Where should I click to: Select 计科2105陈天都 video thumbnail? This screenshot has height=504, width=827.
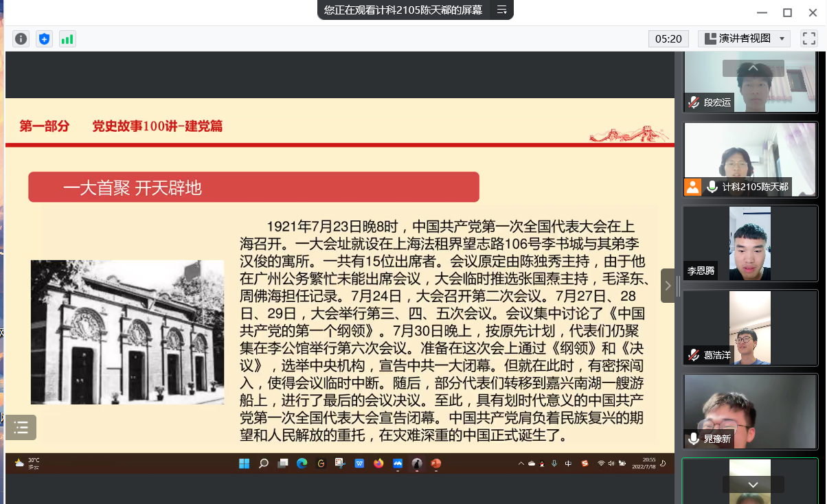[x=751, y=159]
